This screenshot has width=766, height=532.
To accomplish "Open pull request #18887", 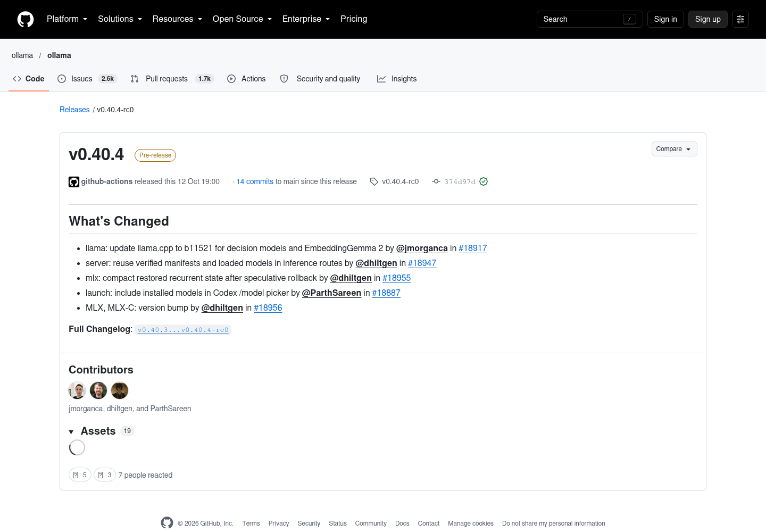I will click(x=386, y=293).
